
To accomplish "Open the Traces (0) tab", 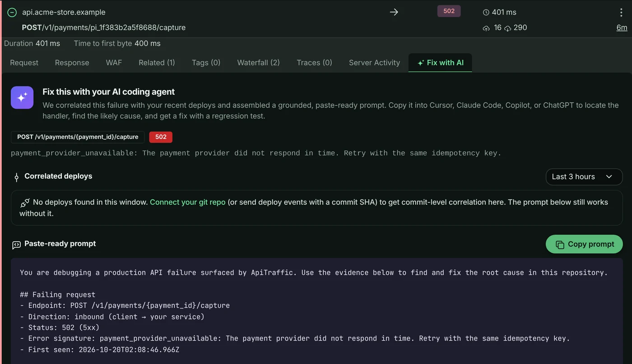I will (314, 63).
